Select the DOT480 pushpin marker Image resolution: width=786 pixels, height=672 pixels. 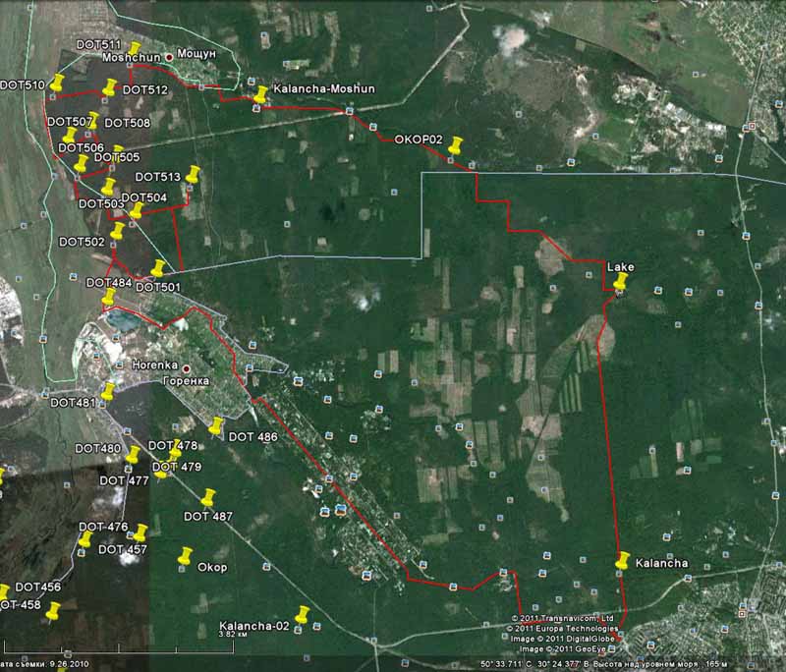(x=133, y=455)
